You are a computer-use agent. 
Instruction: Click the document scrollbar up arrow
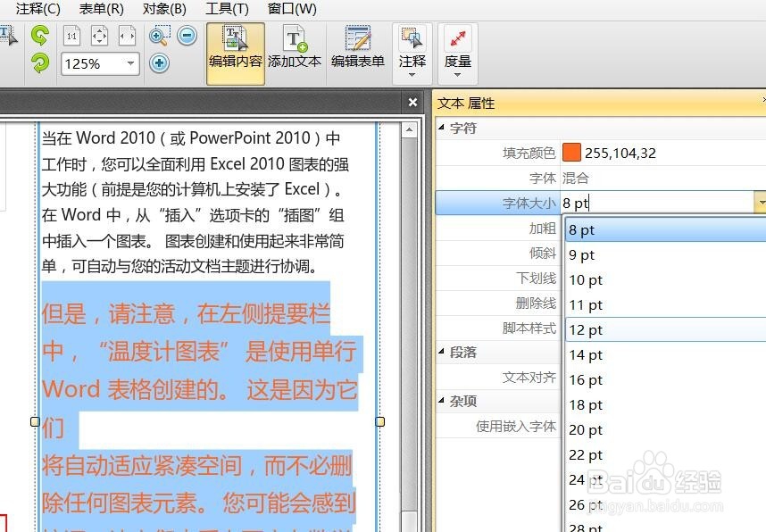[x=410, y=130]
